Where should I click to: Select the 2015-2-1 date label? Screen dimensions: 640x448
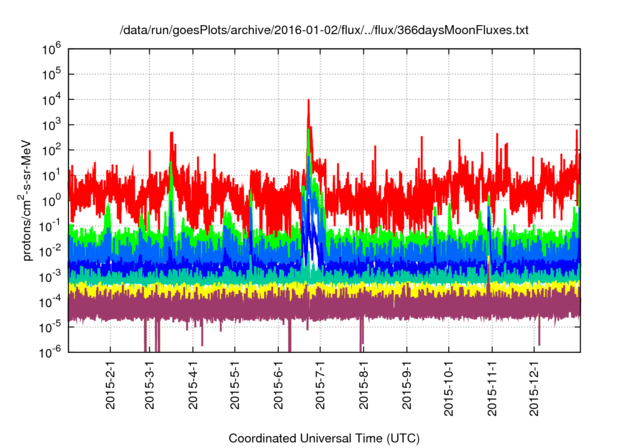coord(110,385)
